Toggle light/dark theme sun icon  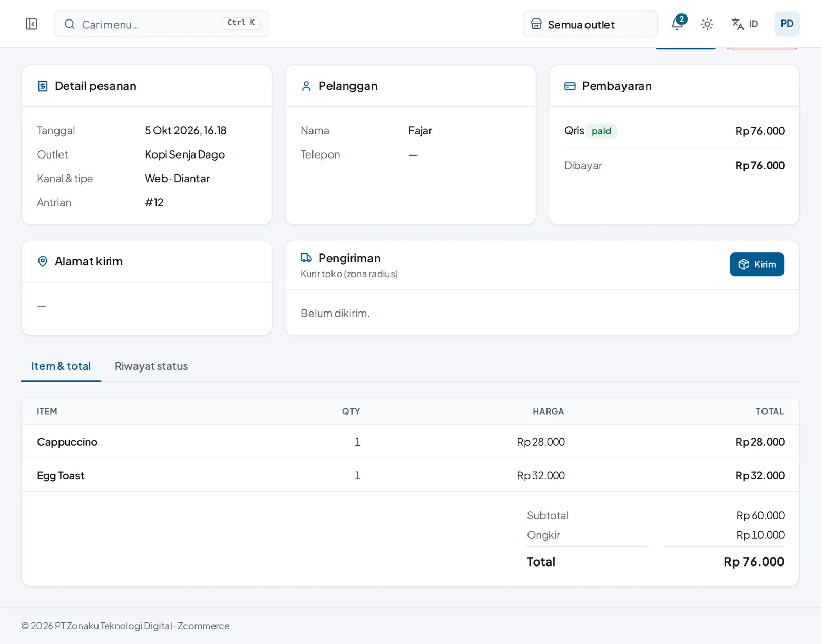pos(707,24)
